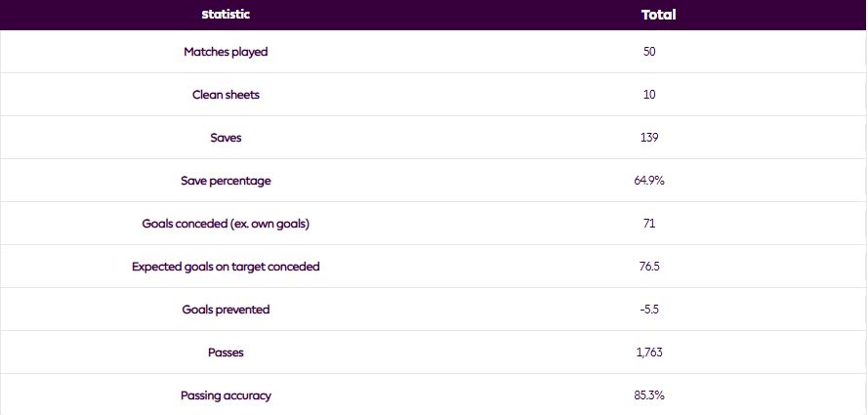Viewport: 868px width, 415px height.
Task: Select the 'Passing accuracy' row label
Action: point(226,395)
